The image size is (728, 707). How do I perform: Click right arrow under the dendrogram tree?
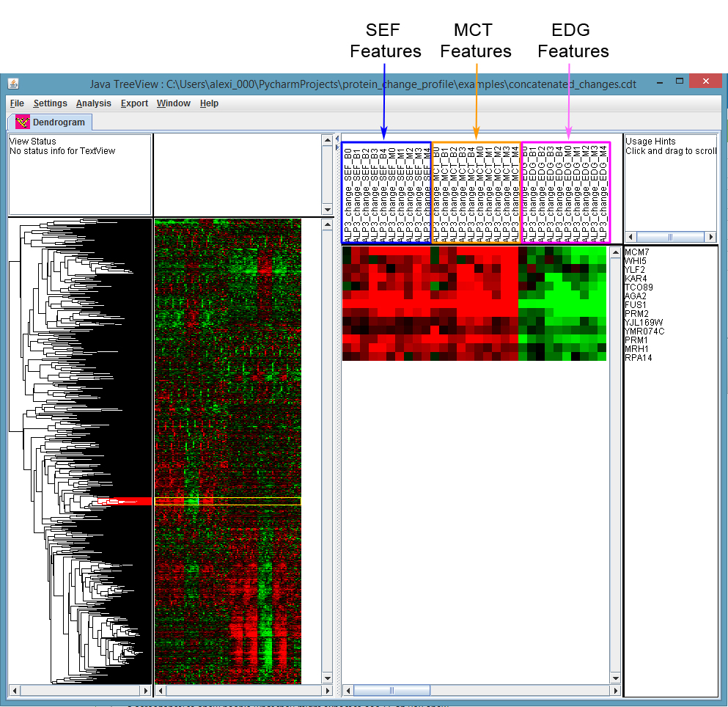(x=146, y=691)
